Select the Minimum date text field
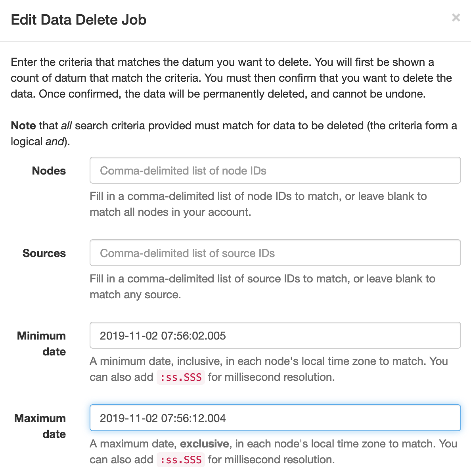471x476 pixels. [275, 335]
